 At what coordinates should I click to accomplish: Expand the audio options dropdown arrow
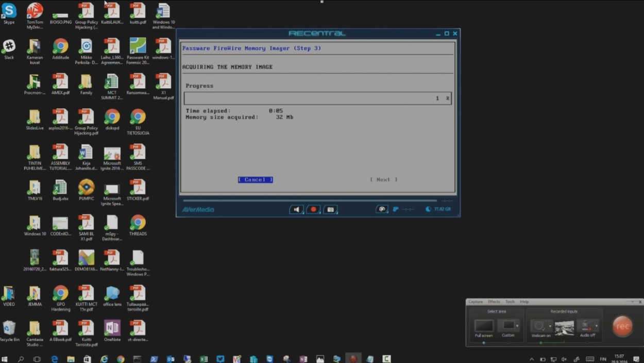[597, 326]
